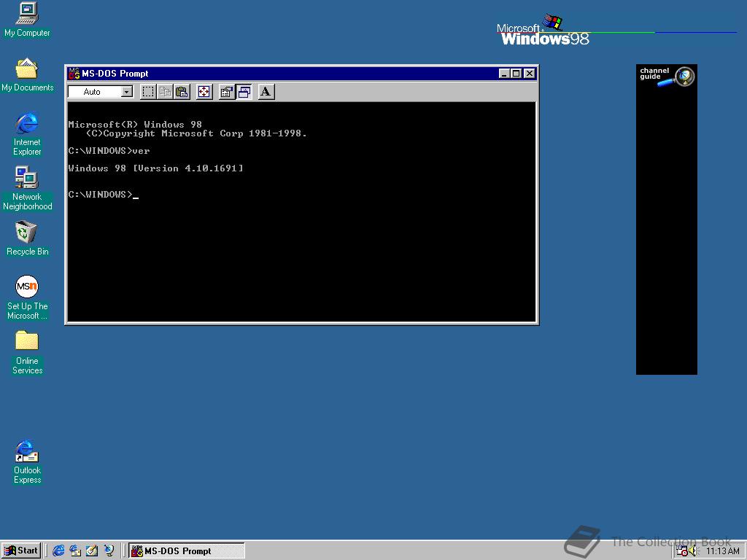Select the Recycle Bin desktop icon
The height and width of the screenshot is (560, 747).
pyautogui.click(x=27, y=238)
